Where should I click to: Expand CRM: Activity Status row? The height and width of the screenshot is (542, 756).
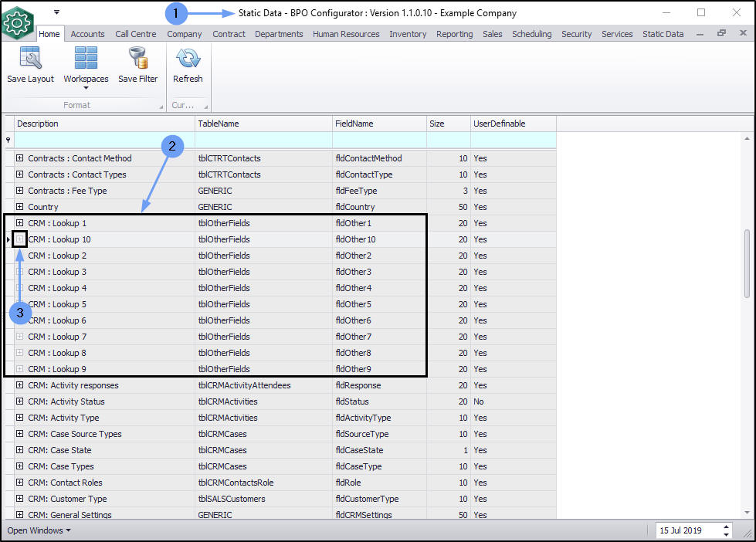tap(19, 401)
